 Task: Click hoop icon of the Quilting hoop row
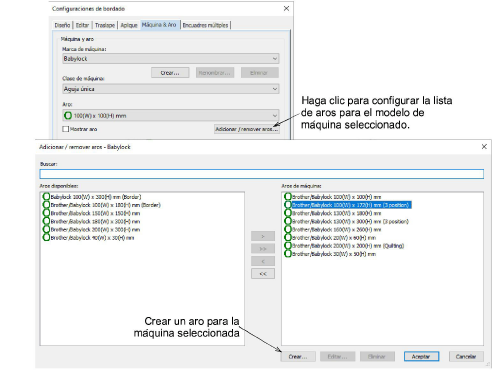point(288,246)
